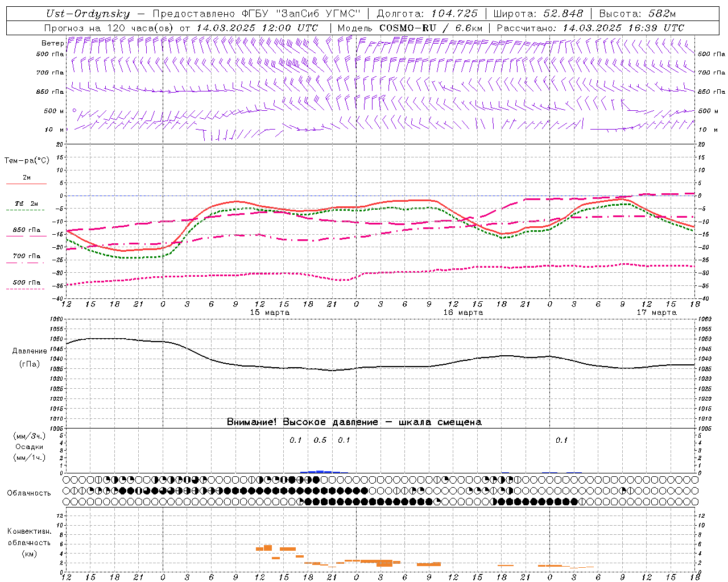Image resolution: width=728 pixels, height=582 pixels.
Task: Select the 850 гПа temperature legend entry
Action: point(26,231)
